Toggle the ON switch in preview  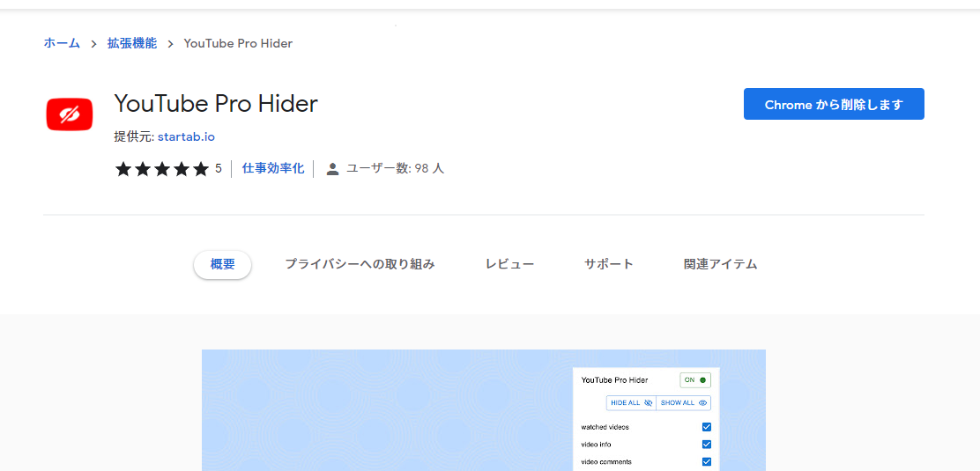tap(695, 379)
